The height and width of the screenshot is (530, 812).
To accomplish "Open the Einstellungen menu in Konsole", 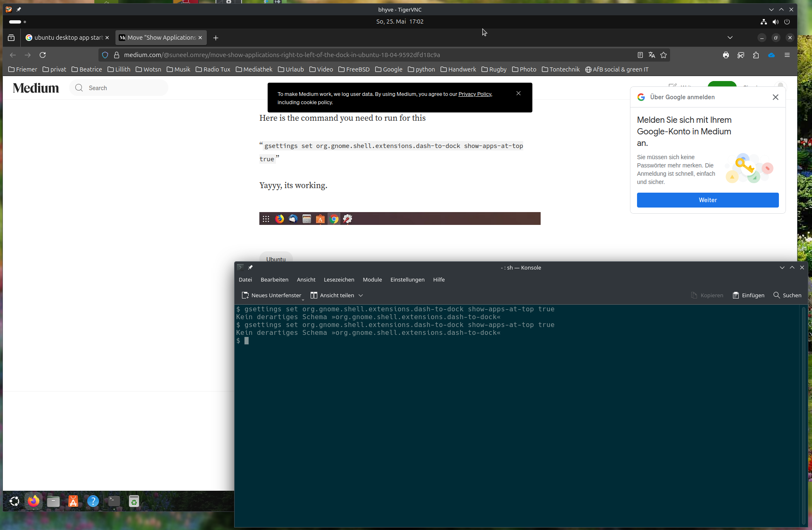I will point(407,279).
